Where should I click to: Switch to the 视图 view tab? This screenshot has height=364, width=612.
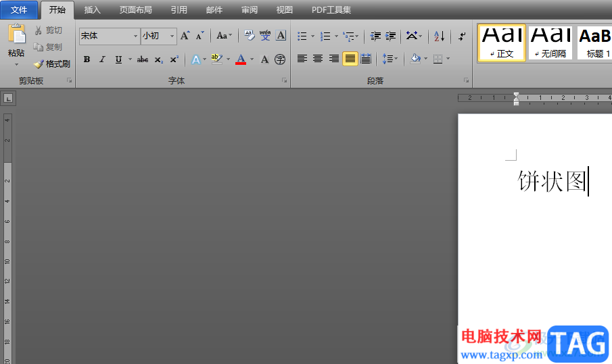[x=285, y=9]
